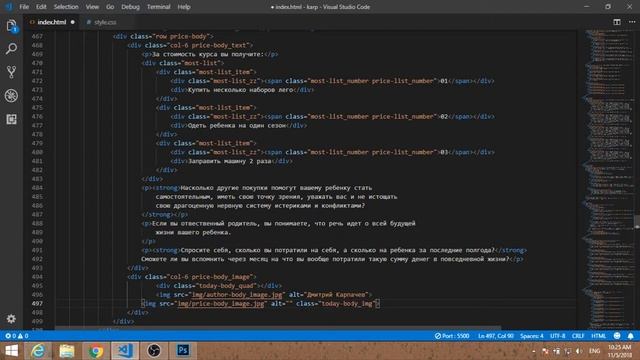Click line number 467 in the gutter
640x360 pixels.
[x=37, y=36]
